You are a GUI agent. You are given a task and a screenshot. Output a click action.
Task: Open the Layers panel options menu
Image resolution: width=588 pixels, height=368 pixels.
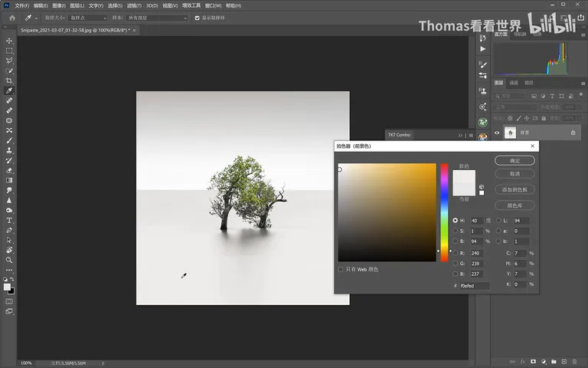pos(583,83)
